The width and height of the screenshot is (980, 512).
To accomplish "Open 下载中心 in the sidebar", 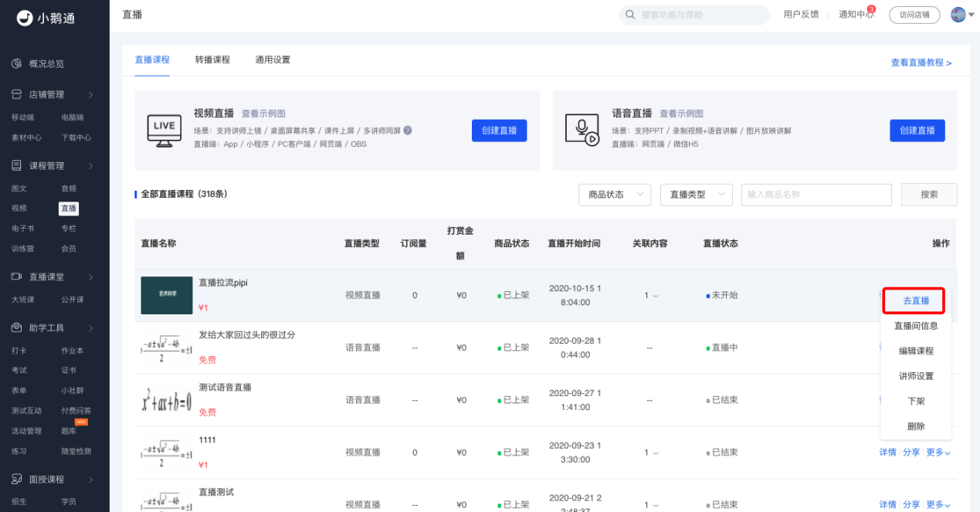I will 76,137.
